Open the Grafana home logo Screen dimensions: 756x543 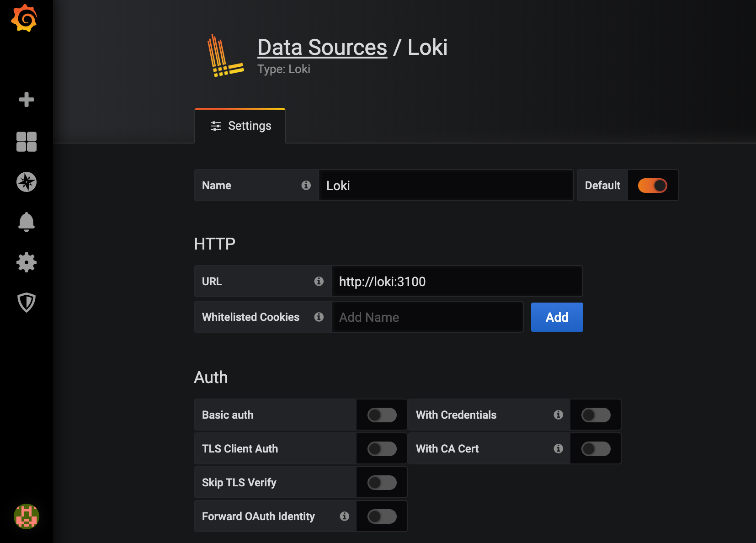click(24, 18)
